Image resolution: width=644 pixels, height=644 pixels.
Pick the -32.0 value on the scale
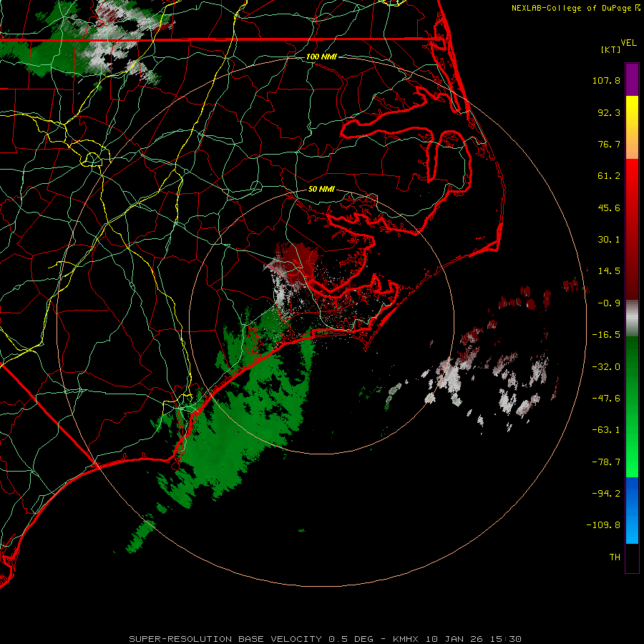606,367
